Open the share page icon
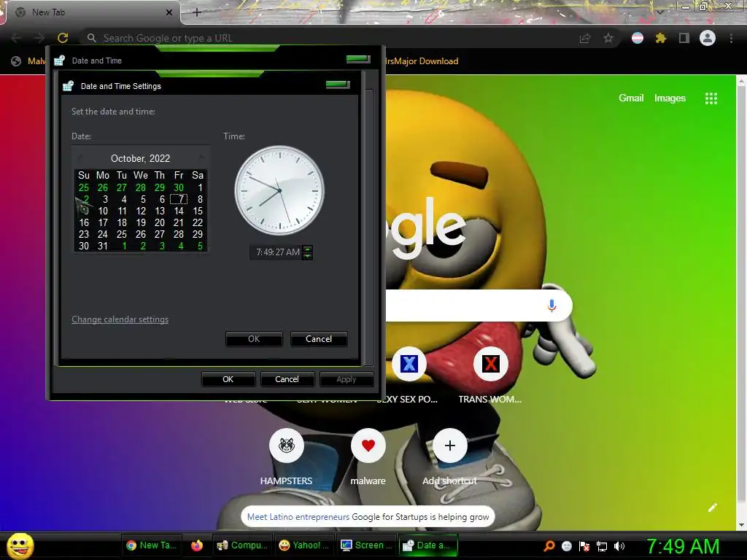747x560 pixels. pyautogui.click(x=584, y=38)
